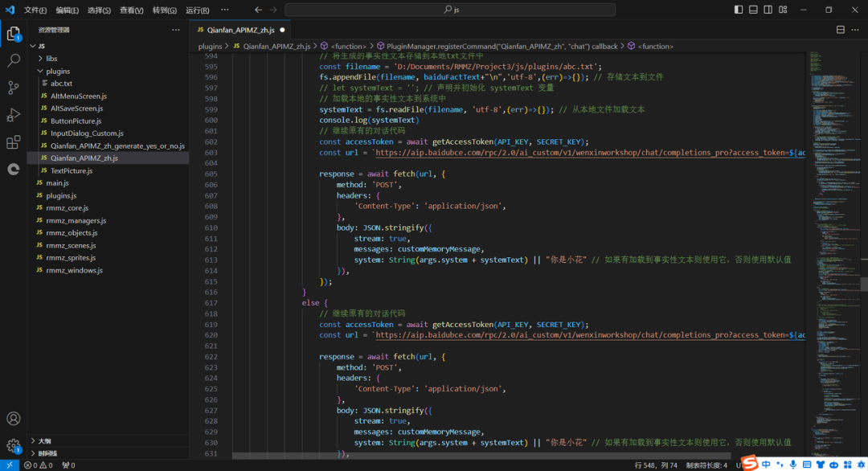
Task: Open the File menu
Action: tap(35, 10)
